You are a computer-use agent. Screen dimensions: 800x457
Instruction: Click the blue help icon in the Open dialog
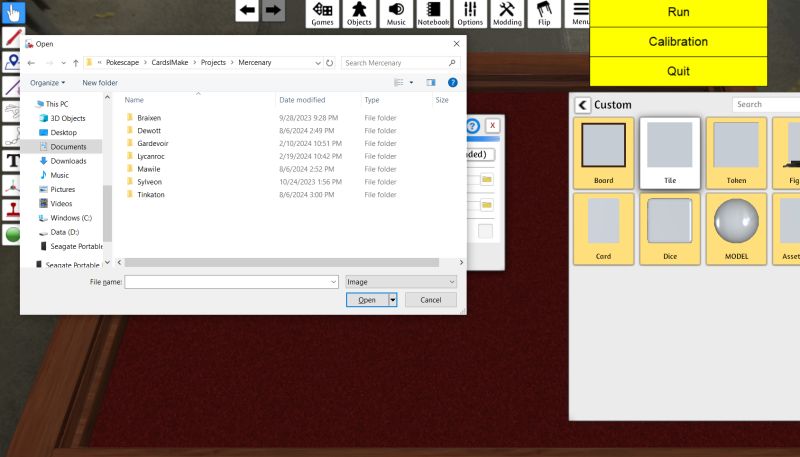(453, 83)
